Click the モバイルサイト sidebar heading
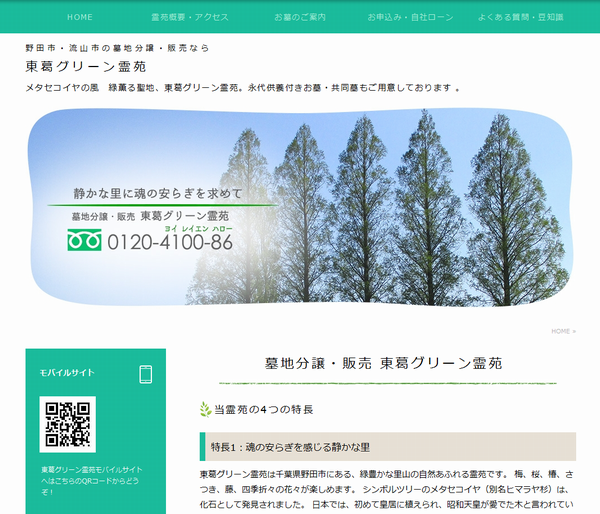The image size is (600, 514). pos(67,373)
